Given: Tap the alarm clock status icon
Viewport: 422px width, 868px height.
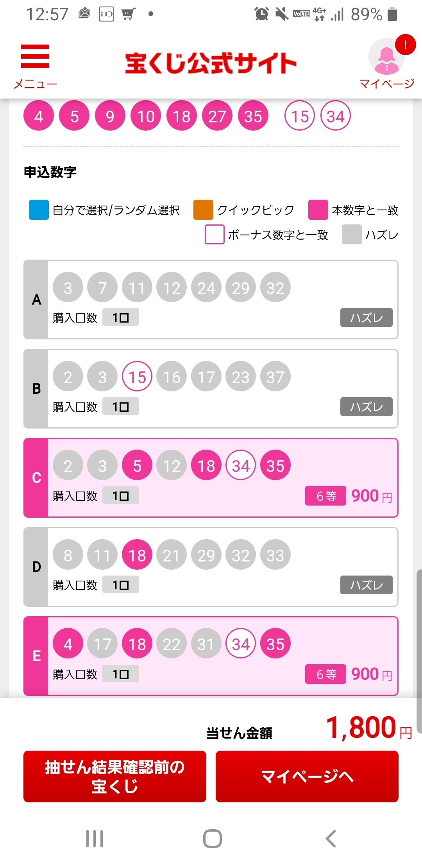Looking at the screenshot, I should 261,14.
